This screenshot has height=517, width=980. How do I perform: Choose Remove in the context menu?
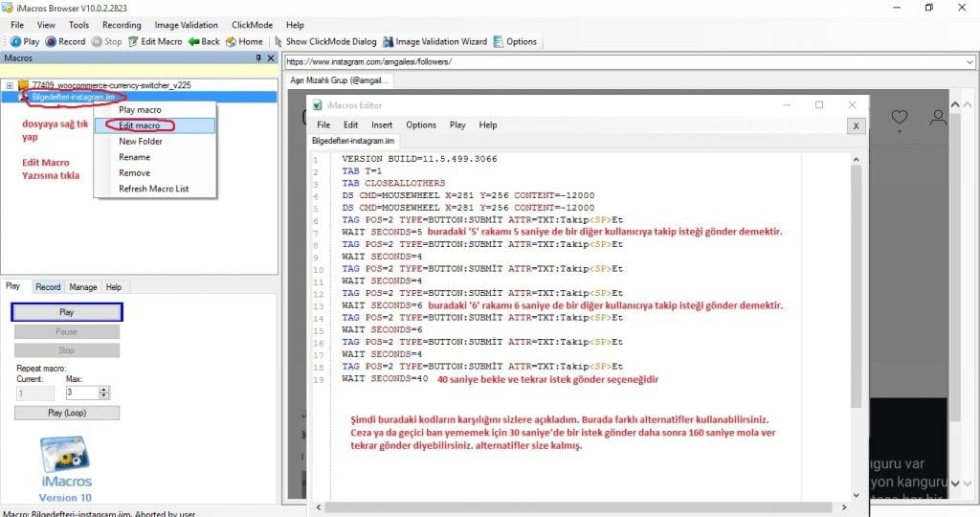point(155,172)
